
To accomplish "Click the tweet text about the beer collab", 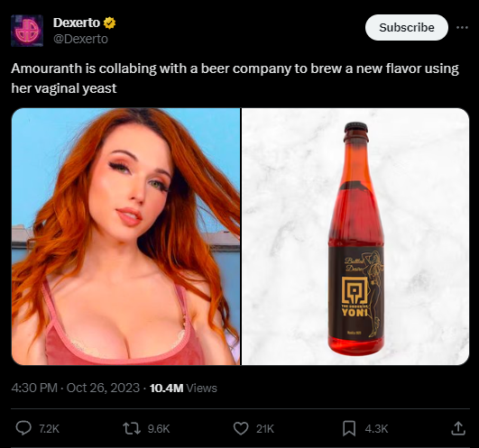I will 235,78.
